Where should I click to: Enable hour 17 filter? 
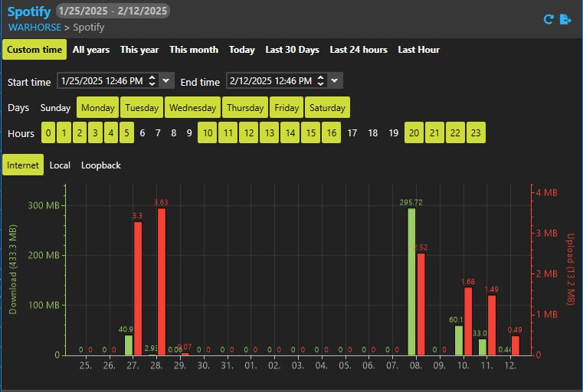pos(352,132)
